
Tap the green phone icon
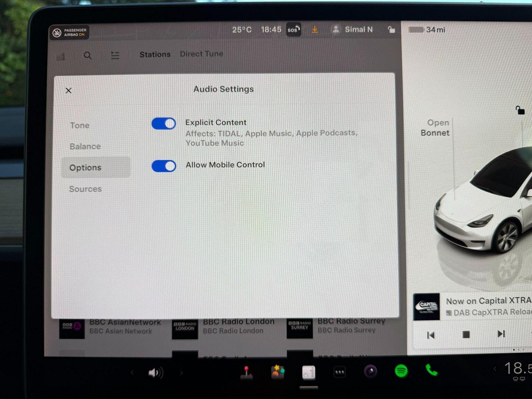(431, 371)
